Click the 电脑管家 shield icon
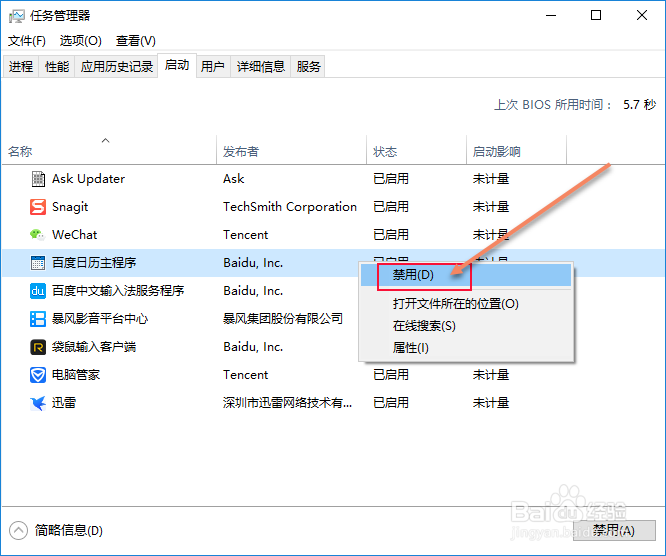666x556 pixels. coord(38,375)
